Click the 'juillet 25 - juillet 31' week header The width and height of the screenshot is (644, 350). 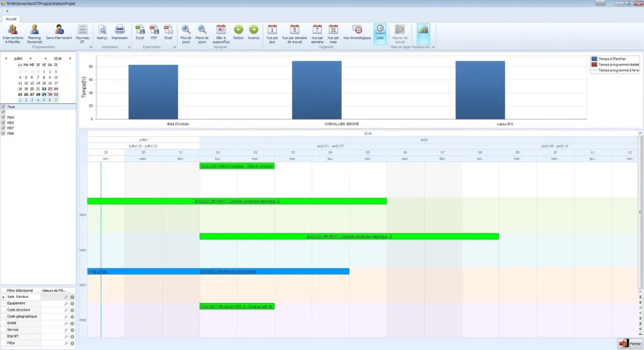click(143, 145)
